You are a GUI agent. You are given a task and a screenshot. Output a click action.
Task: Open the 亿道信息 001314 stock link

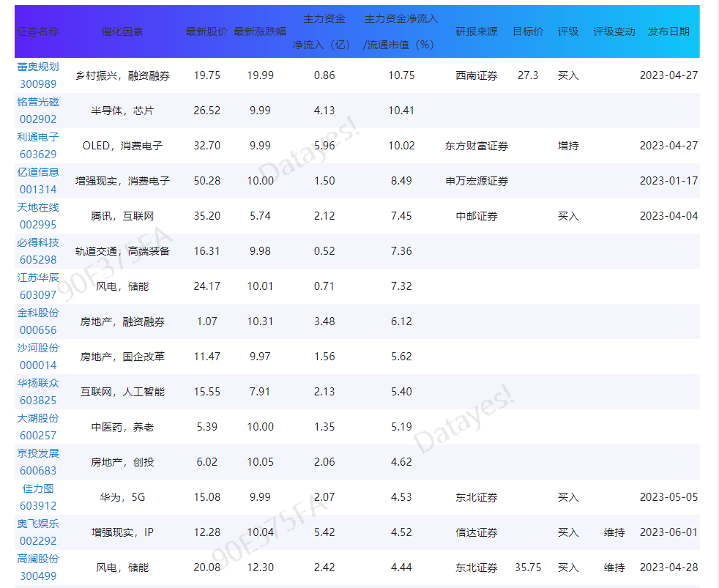38,181
